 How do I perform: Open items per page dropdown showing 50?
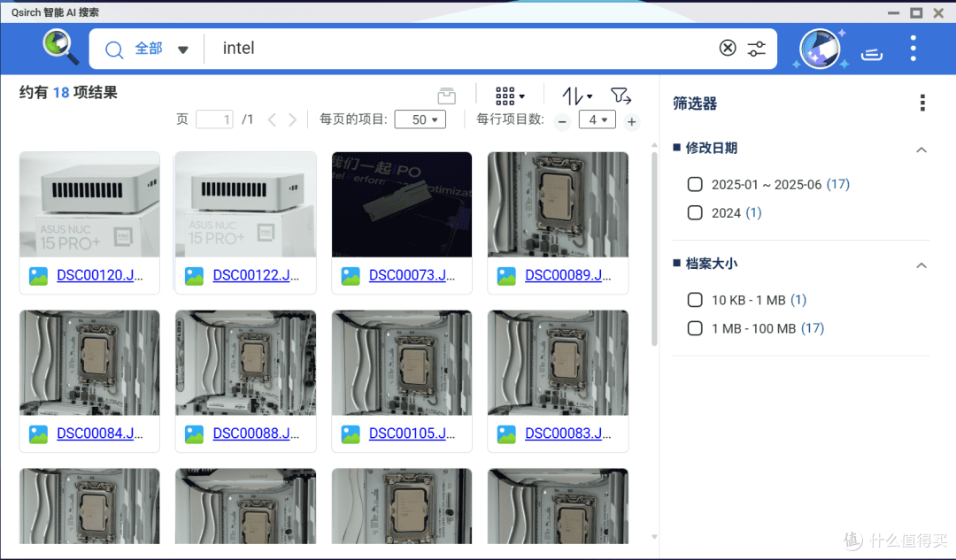(420, 119)
